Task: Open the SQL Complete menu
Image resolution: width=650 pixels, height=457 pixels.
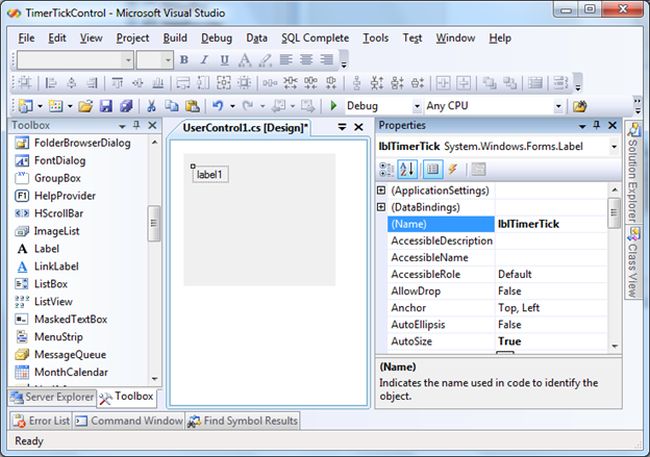Action: 315,38
